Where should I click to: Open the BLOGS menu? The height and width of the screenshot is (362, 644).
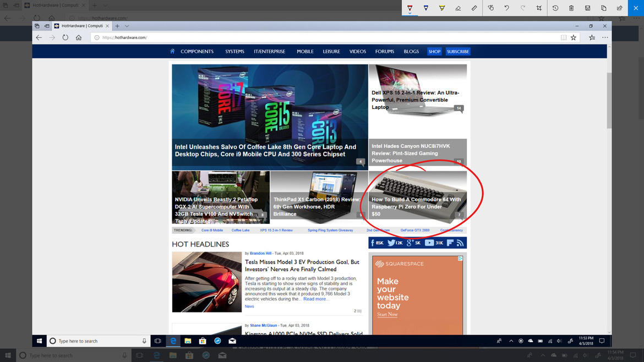coord(411,51)
